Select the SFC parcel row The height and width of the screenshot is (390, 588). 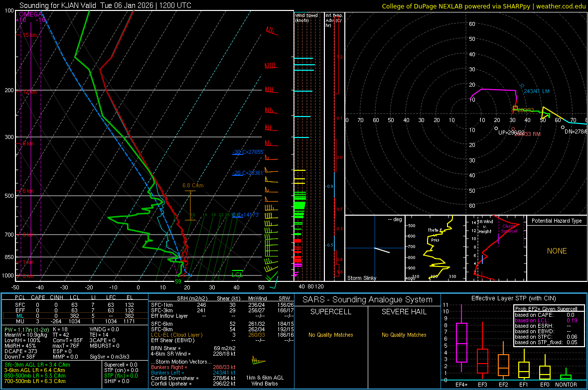75,305
